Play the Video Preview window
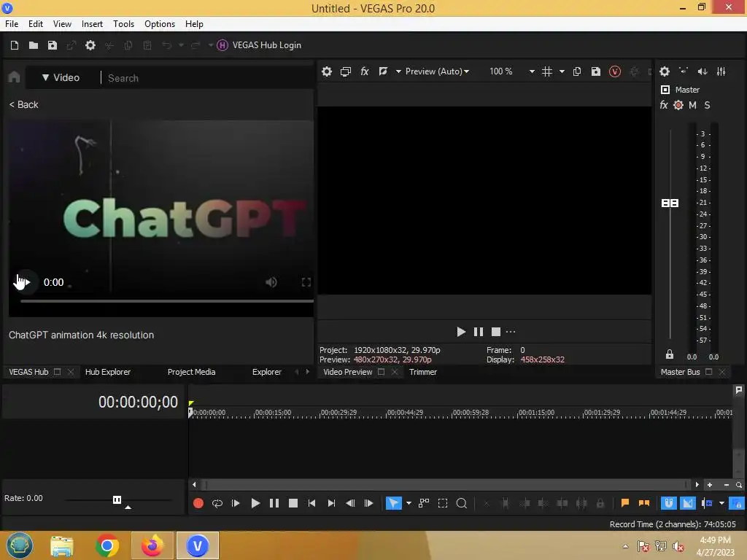 coord(461,332)
